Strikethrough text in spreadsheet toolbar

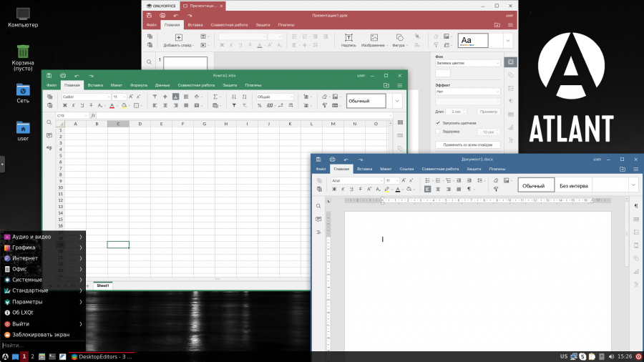point(91,105)
